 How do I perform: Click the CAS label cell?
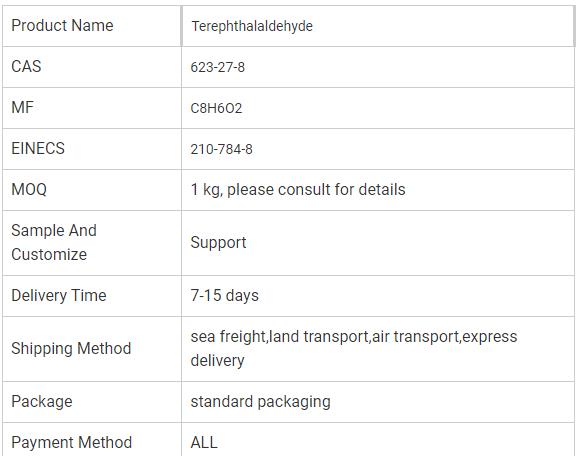coord(92,67)
